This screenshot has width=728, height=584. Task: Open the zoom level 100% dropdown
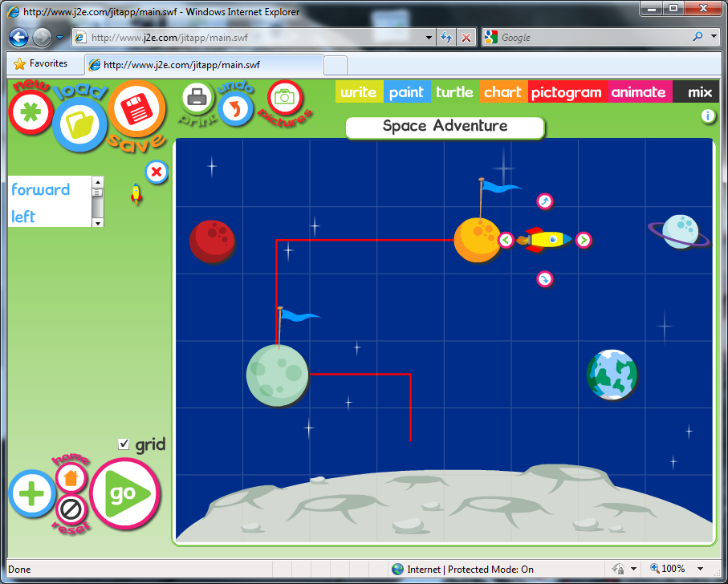coord(701,570)
